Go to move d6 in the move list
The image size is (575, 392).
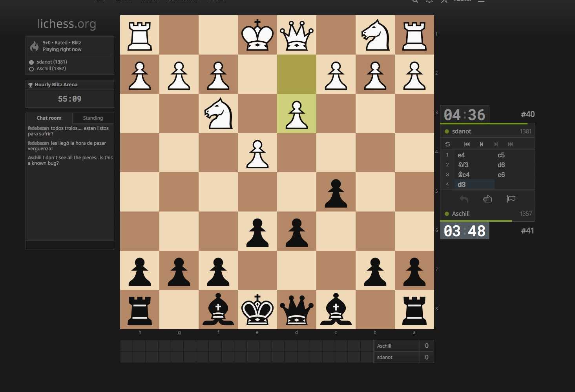coord(514,165)
